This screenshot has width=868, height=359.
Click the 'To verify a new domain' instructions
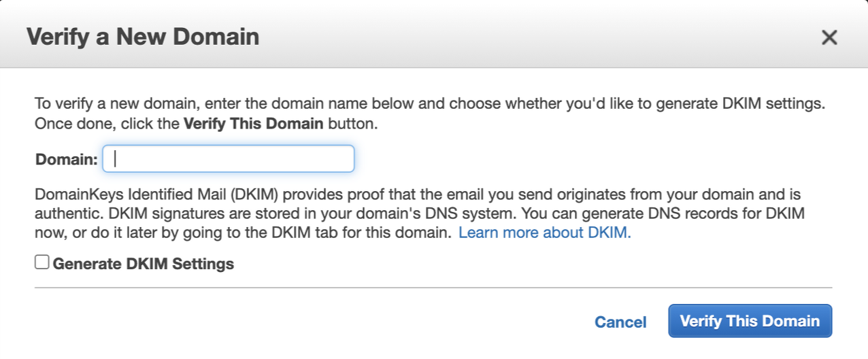(429, 105)
